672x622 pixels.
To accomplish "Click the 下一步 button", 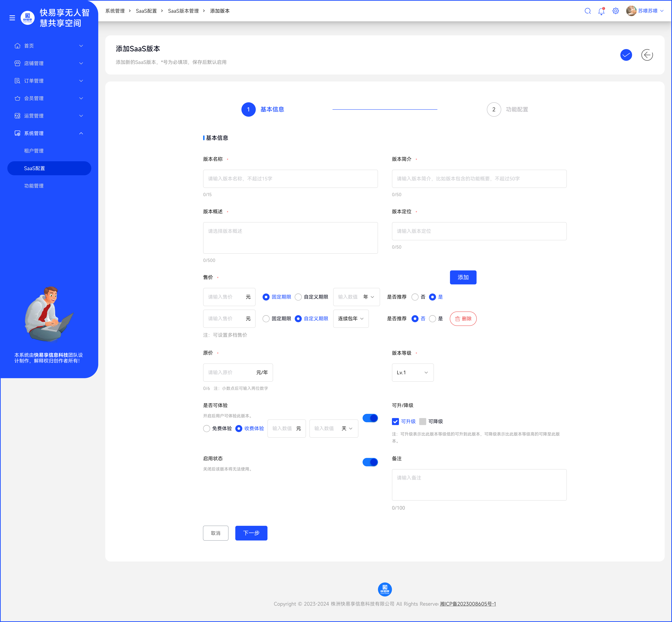I will click(251, 533).
